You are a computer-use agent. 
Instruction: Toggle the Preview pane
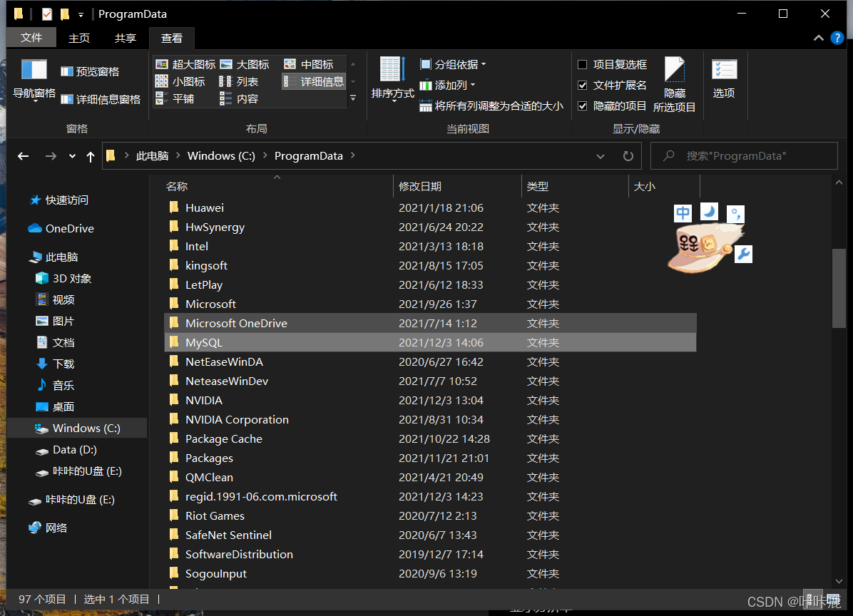(91, 71)
